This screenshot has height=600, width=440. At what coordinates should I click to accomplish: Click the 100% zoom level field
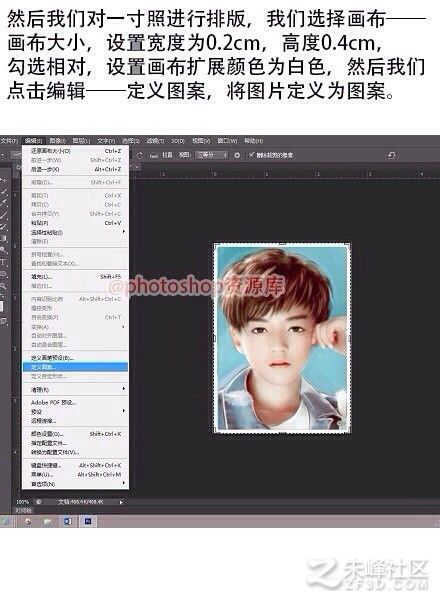[23, 502]
